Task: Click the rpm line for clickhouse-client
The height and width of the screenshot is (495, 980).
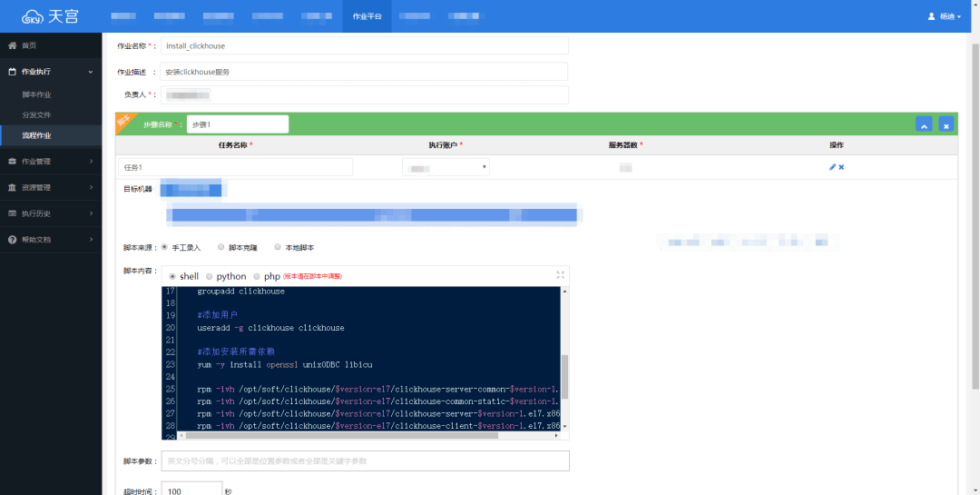Action: 378,426
